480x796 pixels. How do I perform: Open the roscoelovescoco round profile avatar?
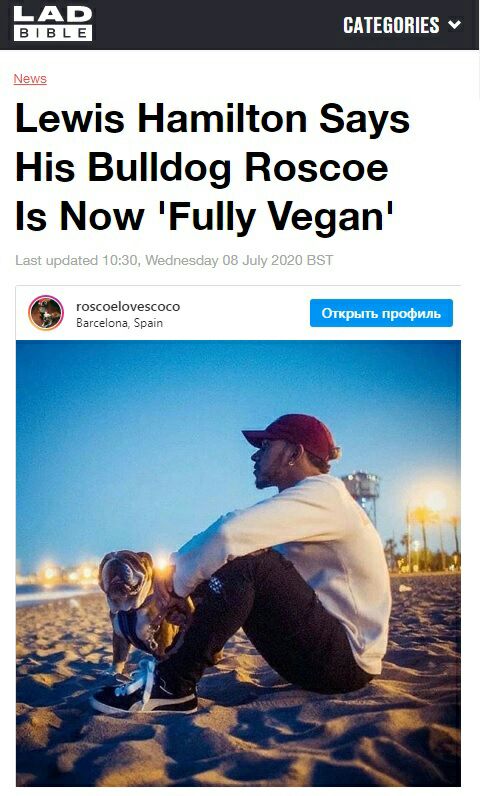[x=46, y=313]
